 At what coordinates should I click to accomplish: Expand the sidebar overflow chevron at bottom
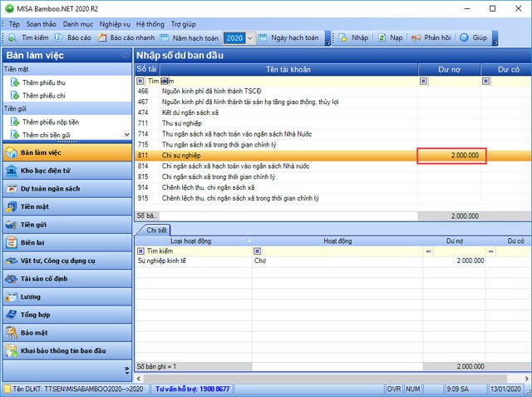tap(126, 368)
